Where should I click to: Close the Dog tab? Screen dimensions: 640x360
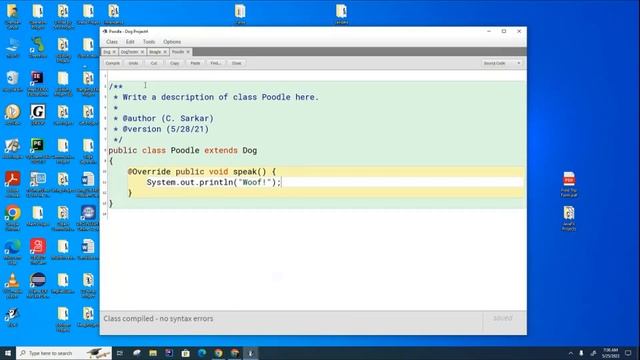pyautogui.click(x=114, y=52)
